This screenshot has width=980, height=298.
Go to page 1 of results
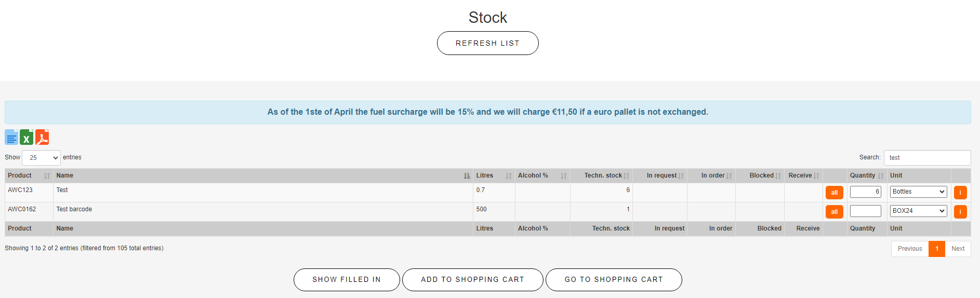[937, 249]
